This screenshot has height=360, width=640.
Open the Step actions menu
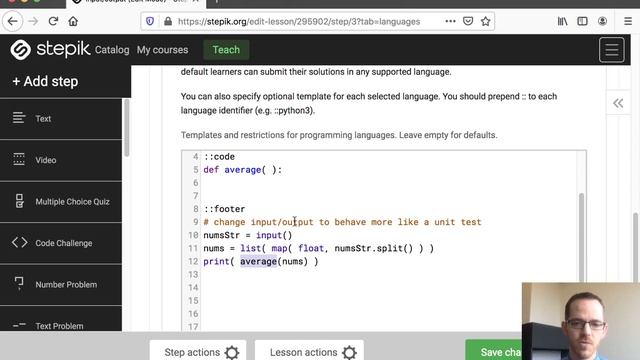pyautogui.click(x=198, y=350)
